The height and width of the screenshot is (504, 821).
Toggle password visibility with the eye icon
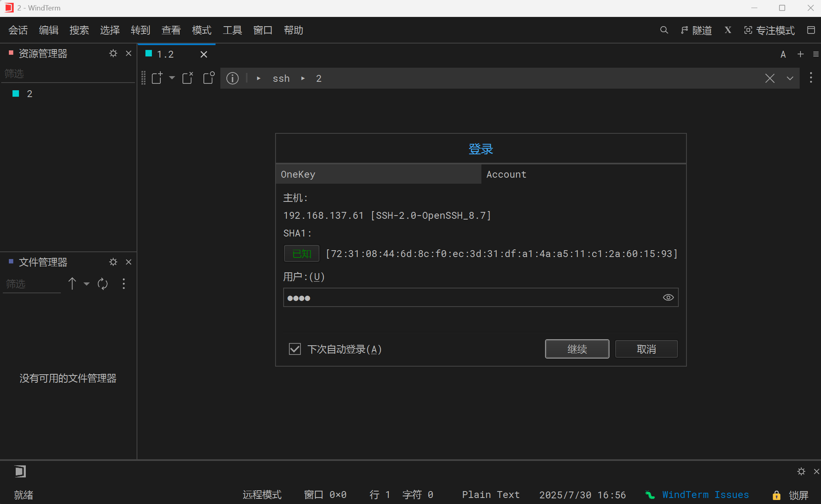click(668, 297)
